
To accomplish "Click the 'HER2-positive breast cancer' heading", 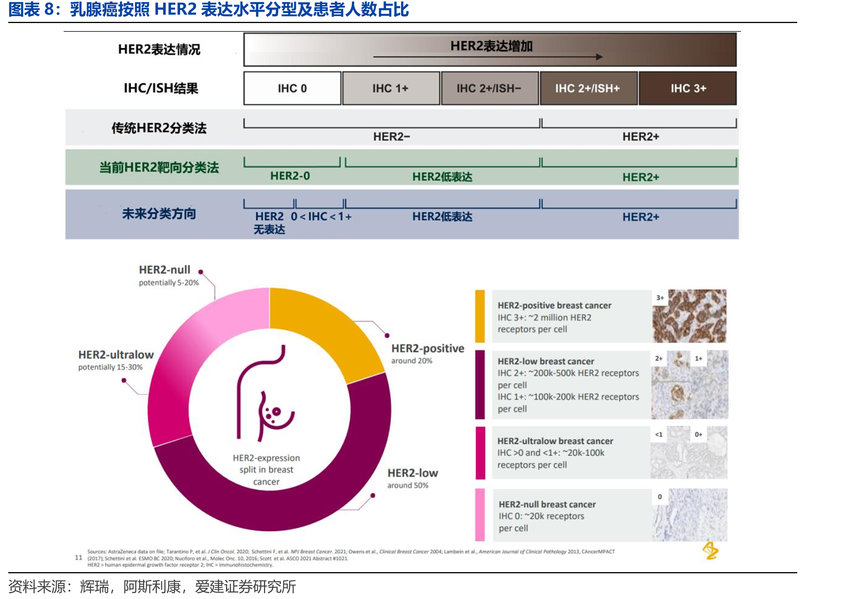I will pos(554,305).
